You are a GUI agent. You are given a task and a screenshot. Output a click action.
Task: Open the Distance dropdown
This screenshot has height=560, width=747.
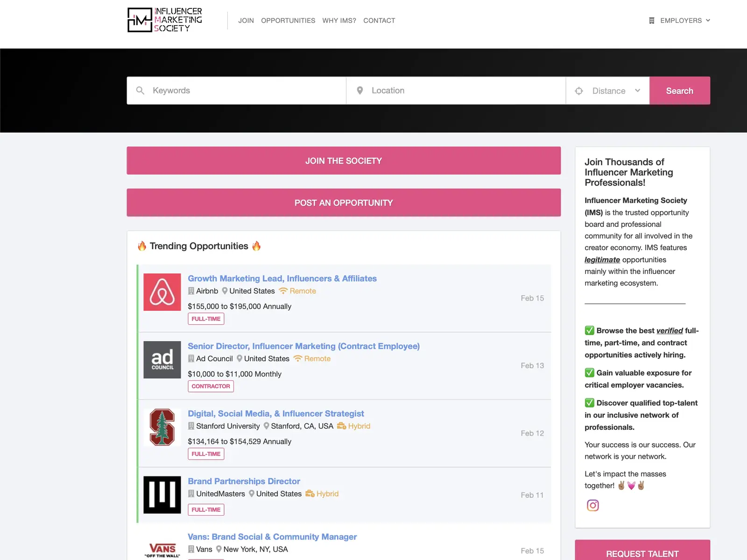(608, 91)
